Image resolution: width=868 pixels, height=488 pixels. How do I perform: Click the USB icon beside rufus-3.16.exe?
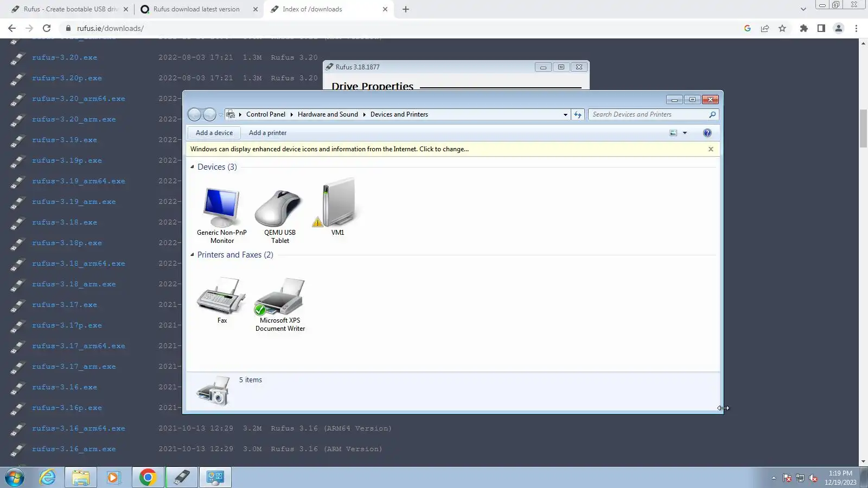(17, 388)
